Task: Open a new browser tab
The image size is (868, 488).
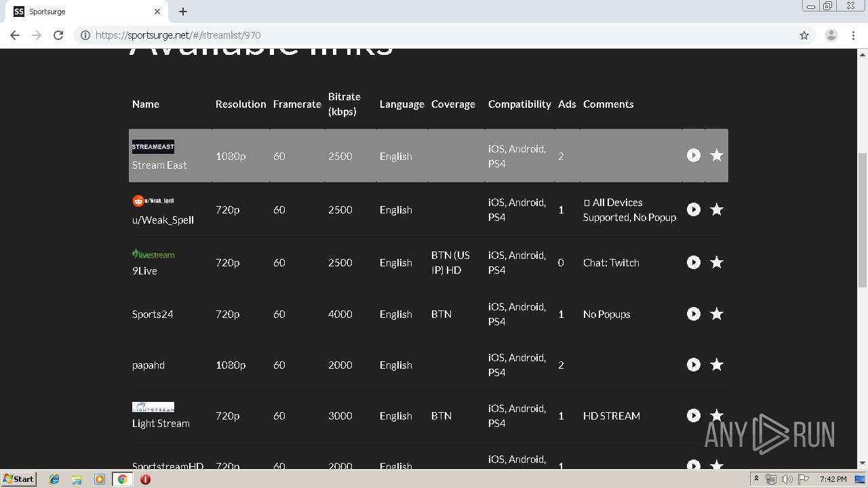Action: click(x=183, y=12)
